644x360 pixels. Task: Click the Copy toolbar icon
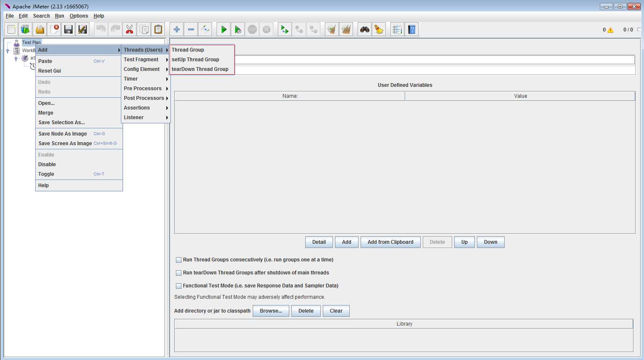(x=144, y=29)
